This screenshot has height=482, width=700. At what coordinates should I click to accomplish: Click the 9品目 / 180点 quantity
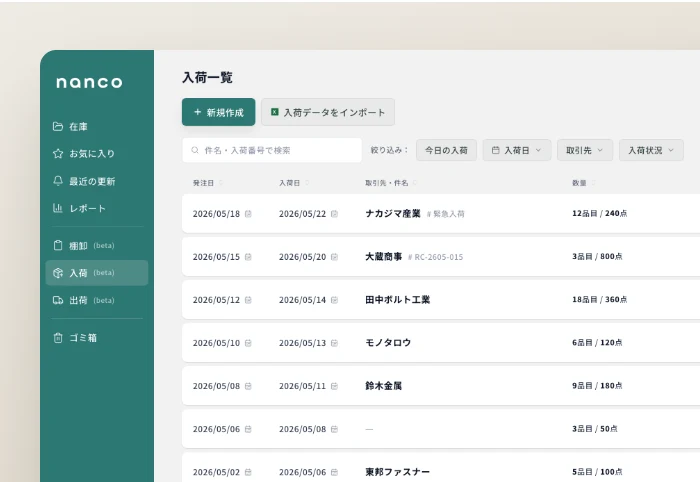pos(597,386)
